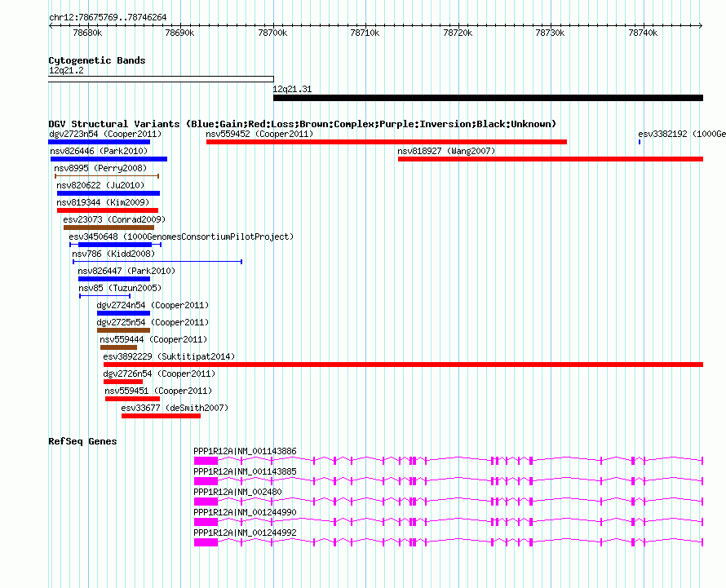Select the esv33677 red loss bar
This screenshot has width=726, height=588.
click(162, 416)
